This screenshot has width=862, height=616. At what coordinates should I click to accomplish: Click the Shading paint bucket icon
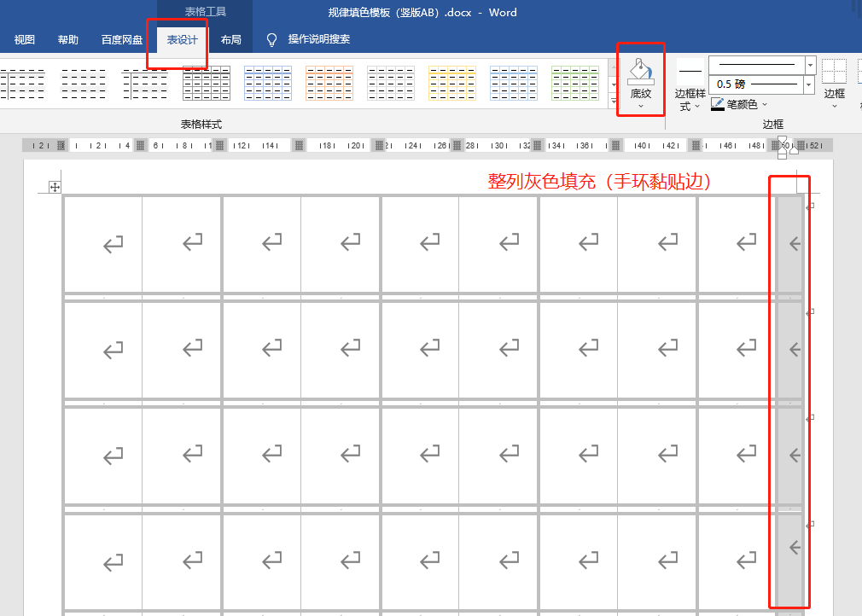641,72
